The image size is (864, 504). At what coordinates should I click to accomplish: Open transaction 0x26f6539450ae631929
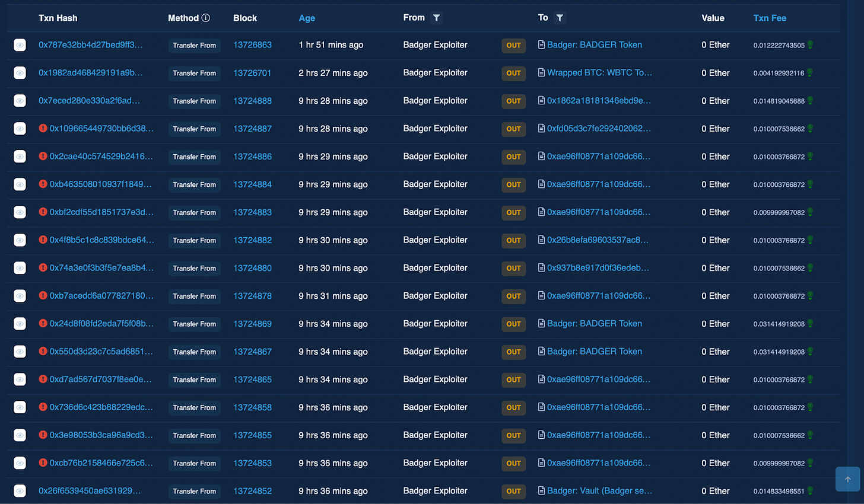click(90, 491)
